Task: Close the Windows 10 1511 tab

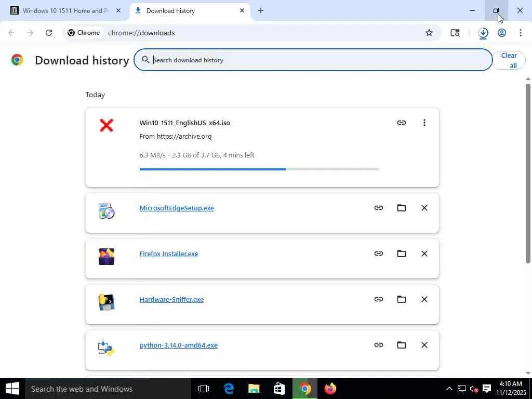Action: click(x=118, y=10)
